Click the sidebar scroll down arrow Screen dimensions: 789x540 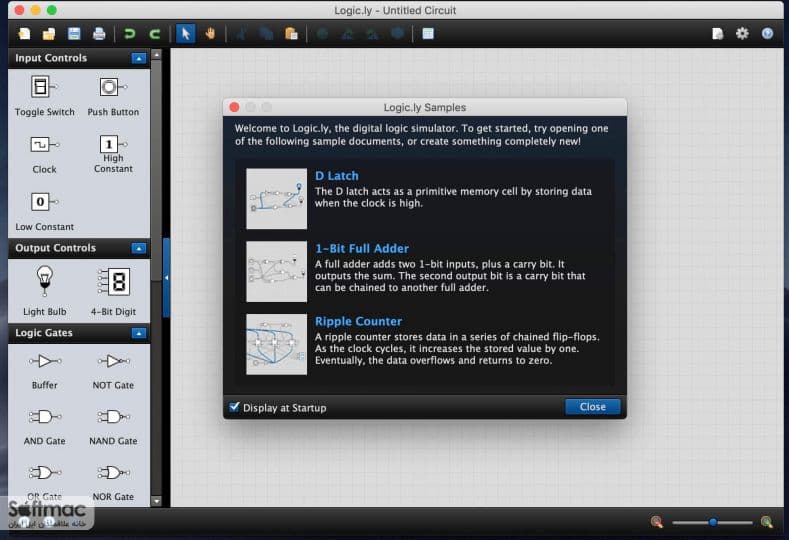point(156,501)
